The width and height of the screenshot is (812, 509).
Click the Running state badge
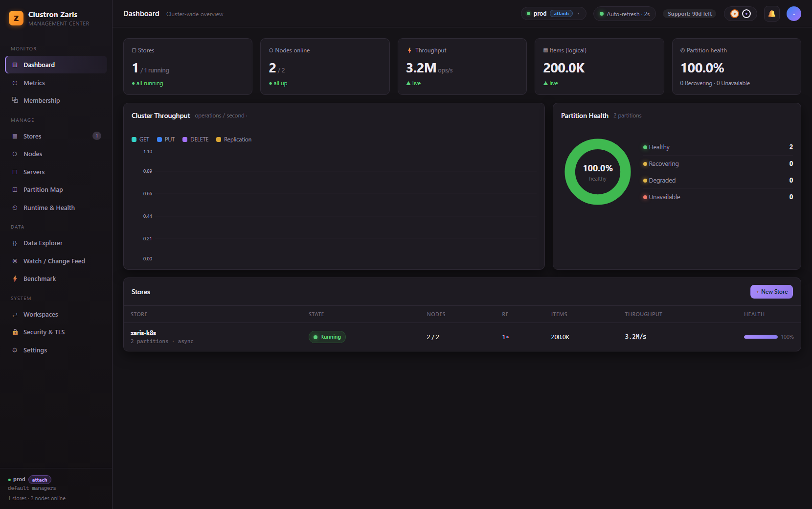(x=327, y=337)
